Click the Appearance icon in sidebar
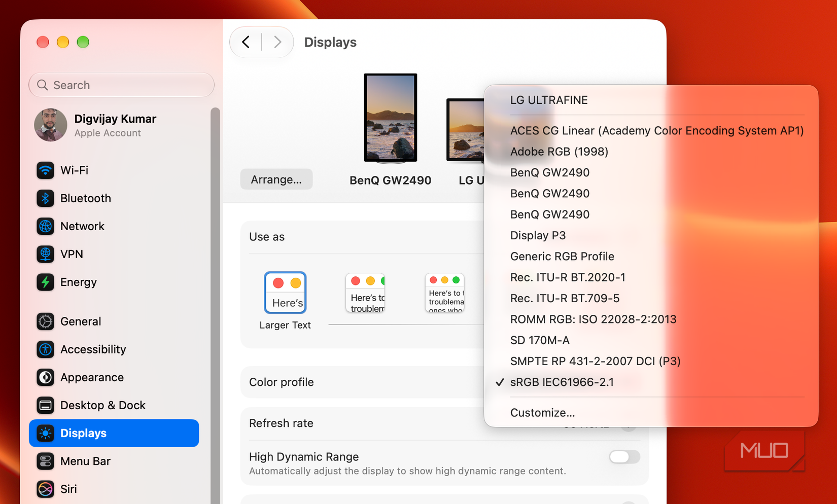 click(45, 377)
